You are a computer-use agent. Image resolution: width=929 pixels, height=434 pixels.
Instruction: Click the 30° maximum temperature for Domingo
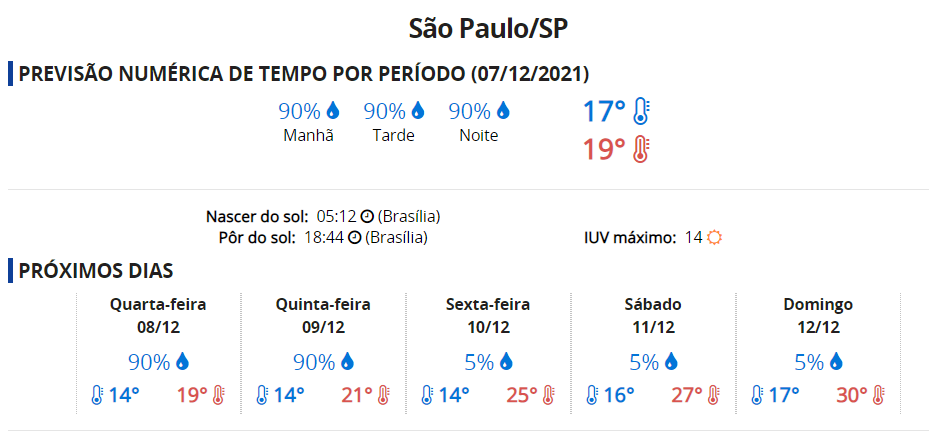tap(851, 394)
